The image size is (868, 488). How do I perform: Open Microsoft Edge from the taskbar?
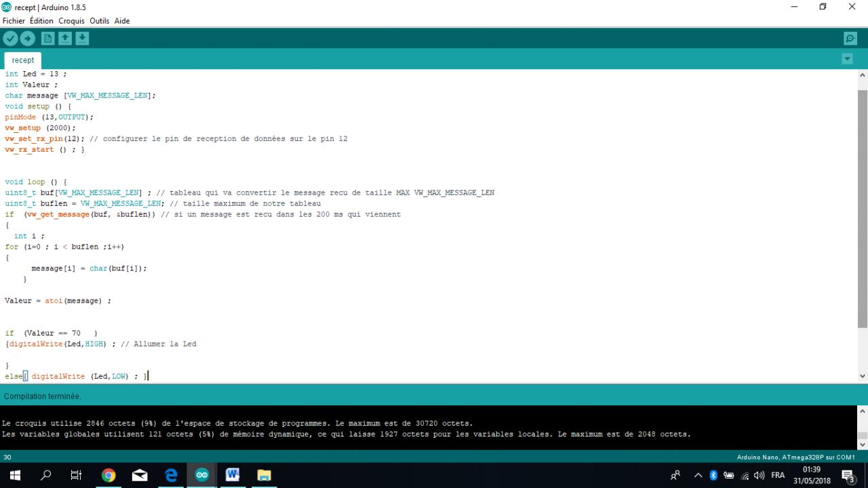click(171, 475)
